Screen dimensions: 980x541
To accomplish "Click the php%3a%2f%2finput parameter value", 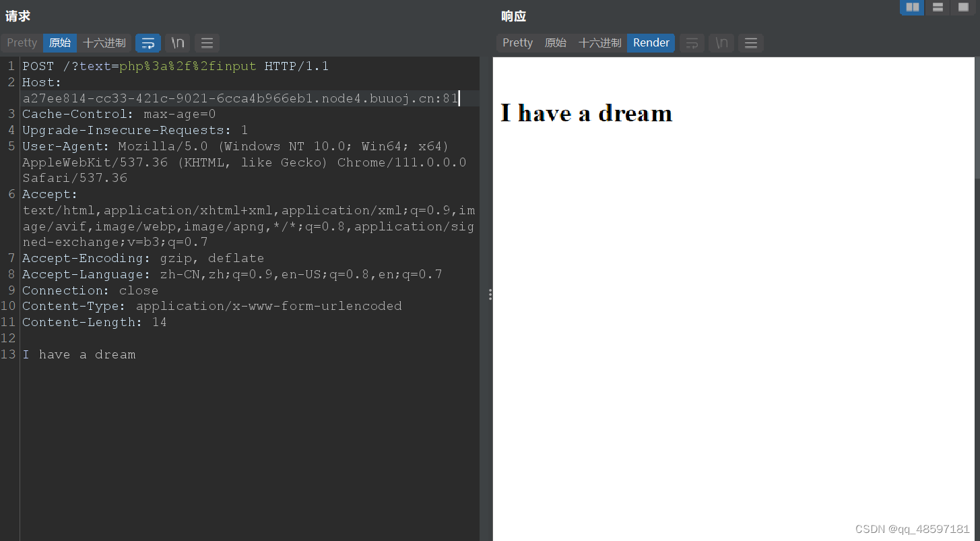I will click(x=188, y=66).
